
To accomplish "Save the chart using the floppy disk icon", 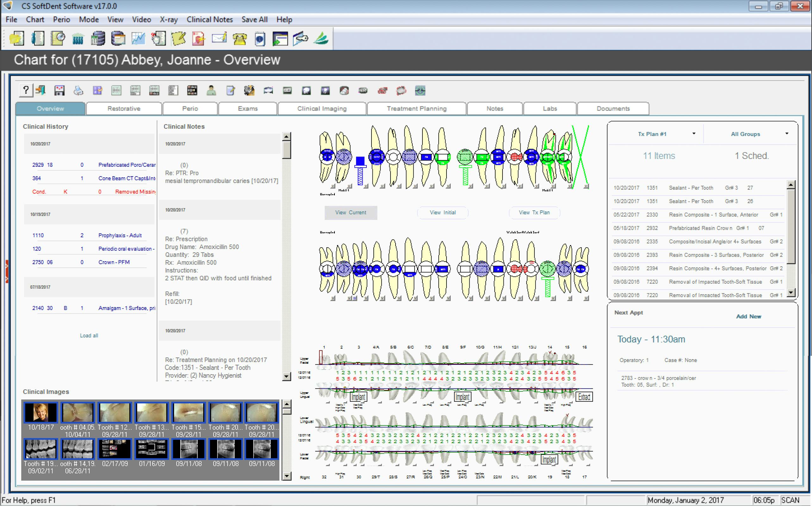I will pyautogui.click(x=60, y=90).
